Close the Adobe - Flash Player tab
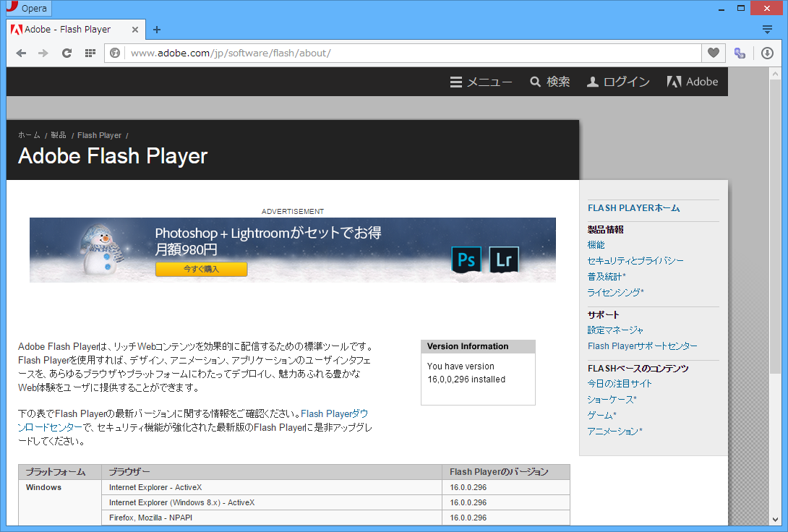 tap(135, 30)
